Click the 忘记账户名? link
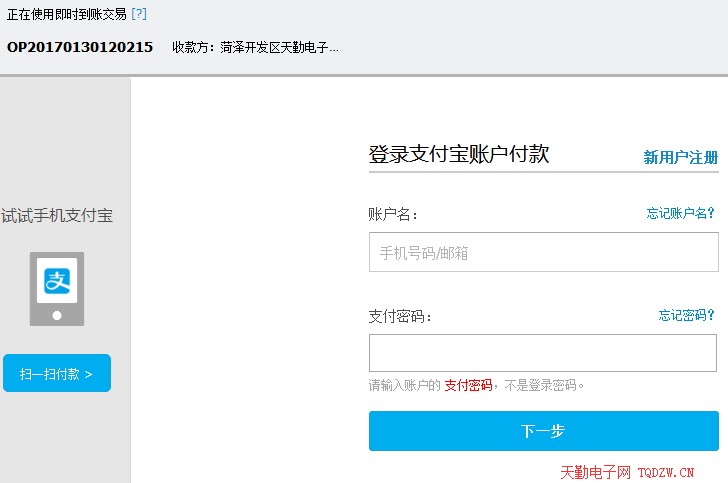 pos(681,213)
